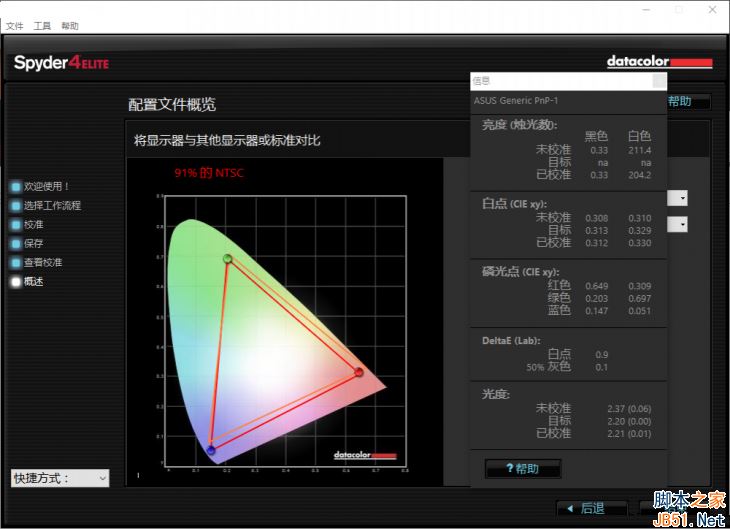Click the ASUS Generic PnP-1 display name
Viewport: 730px width, 529px height.
516,101
